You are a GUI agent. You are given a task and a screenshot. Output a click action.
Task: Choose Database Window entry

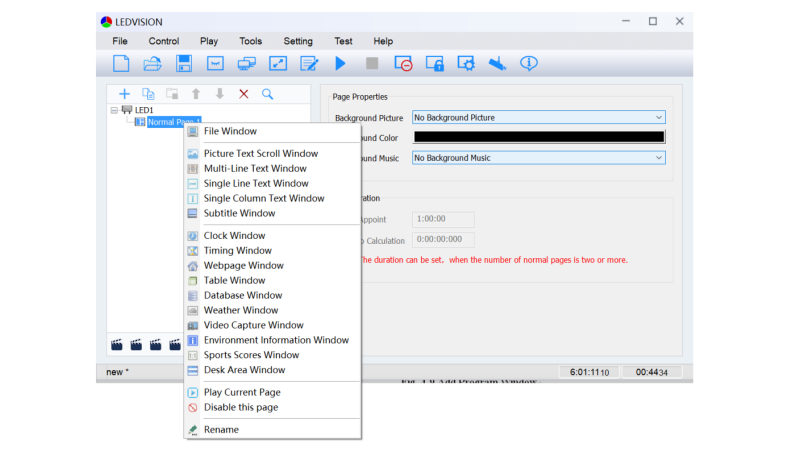(272, 295)
